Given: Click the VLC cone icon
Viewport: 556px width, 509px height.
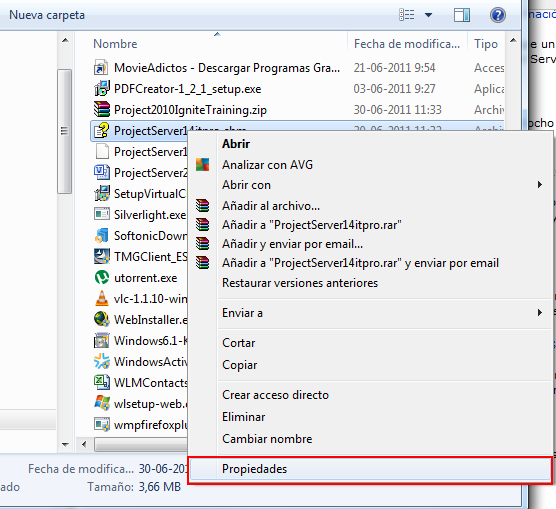Looking at the screenshot, I should pos(101,298).
